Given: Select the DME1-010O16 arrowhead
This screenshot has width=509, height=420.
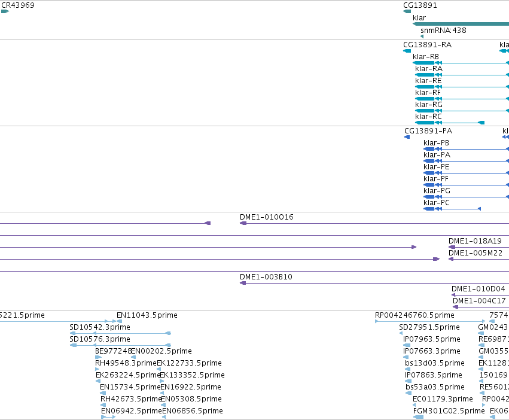Looking at the screenshot, I should pyautogui.click(x=243, y=224).
